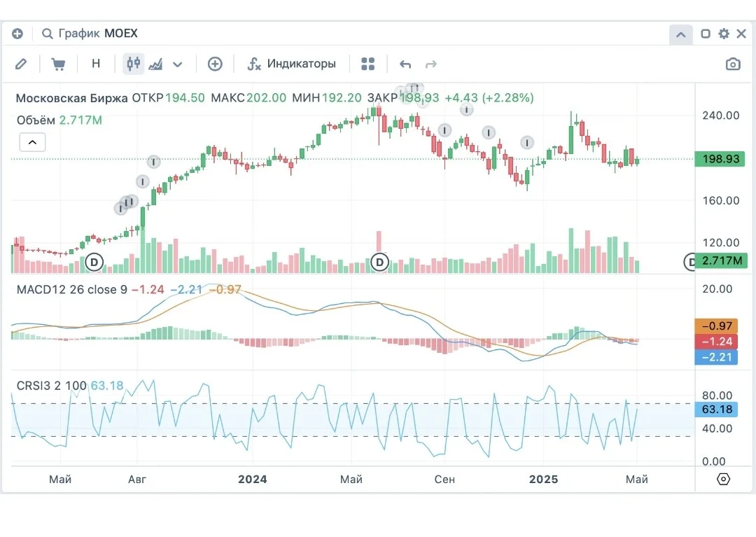Click the CRSI3 2 100 indicator legend
Screen dimensions: 756x537
coord(52,386)
